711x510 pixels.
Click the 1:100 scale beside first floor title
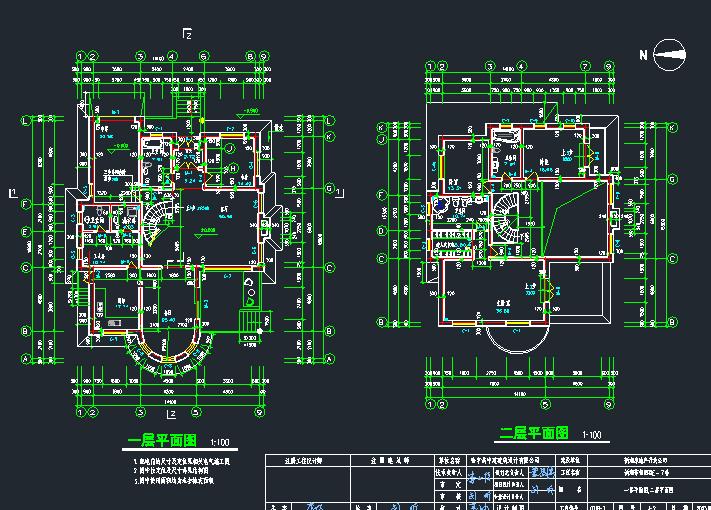220,442
